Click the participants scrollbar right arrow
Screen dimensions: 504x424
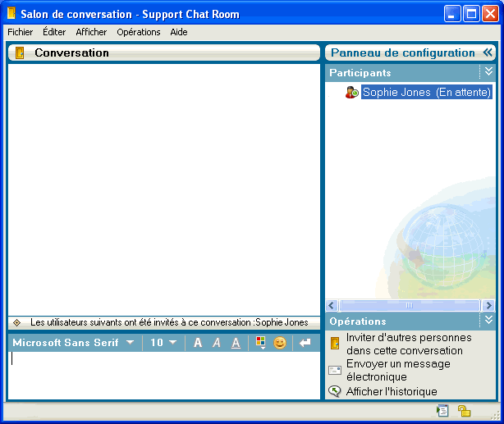pyautogui.click(x=488, y=305)
